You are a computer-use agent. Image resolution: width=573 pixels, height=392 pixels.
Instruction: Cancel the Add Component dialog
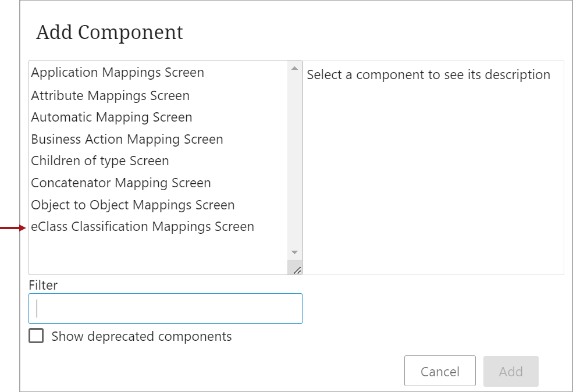pos(440,371)
